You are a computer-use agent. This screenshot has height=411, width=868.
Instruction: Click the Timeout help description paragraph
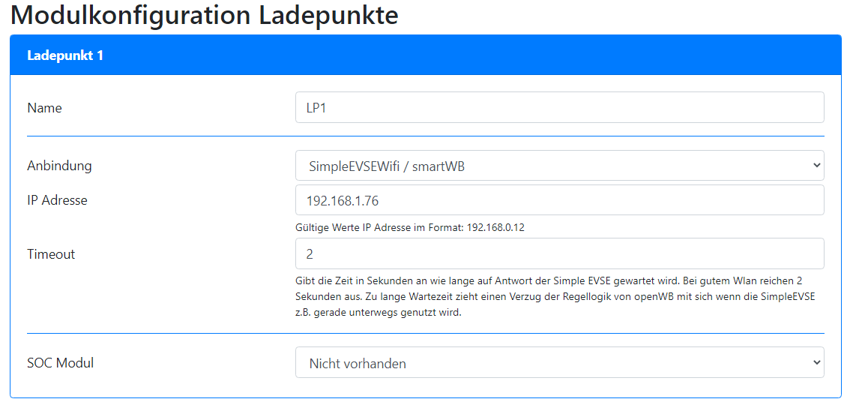tap(555, 296)
